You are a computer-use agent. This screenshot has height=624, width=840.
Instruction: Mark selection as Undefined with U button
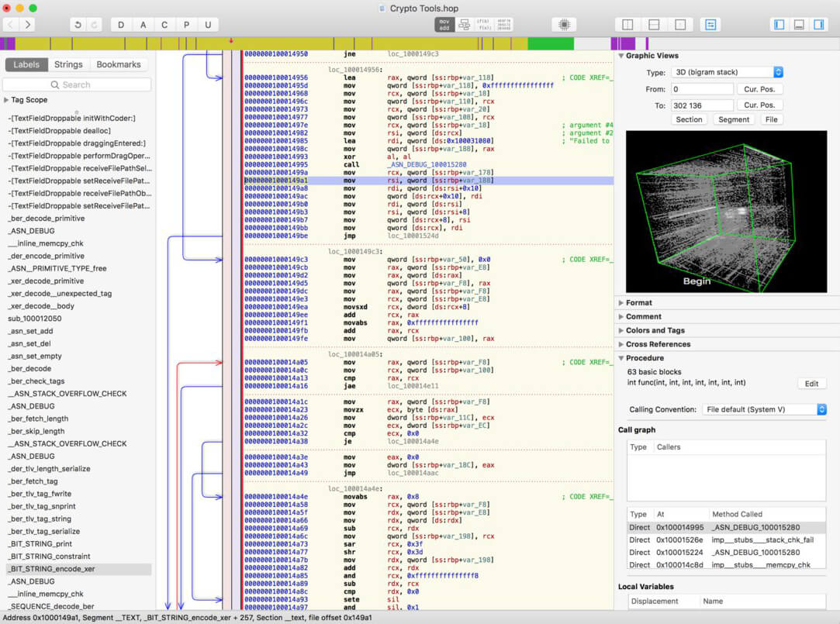tap(208, 25)
